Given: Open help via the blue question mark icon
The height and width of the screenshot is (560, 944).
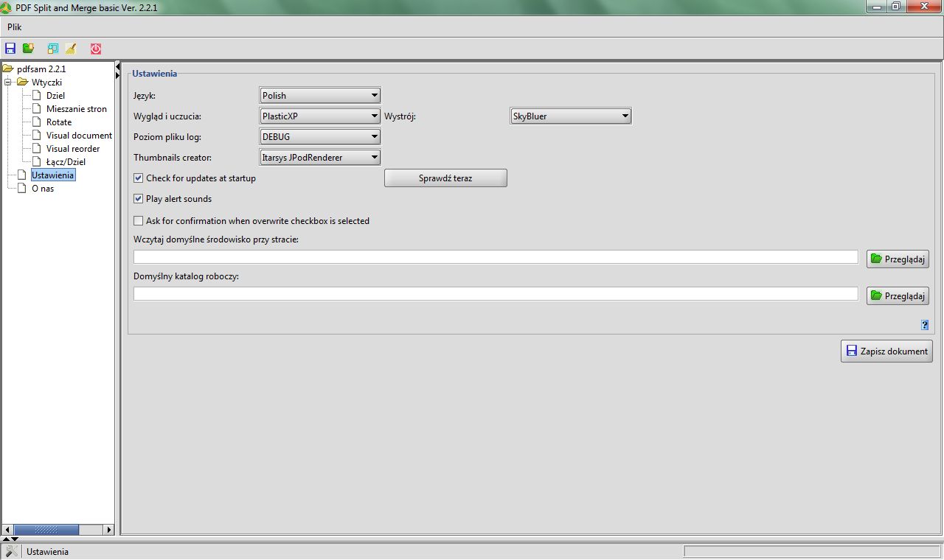Looking at the screenshot, I should (x=925, y=325).
